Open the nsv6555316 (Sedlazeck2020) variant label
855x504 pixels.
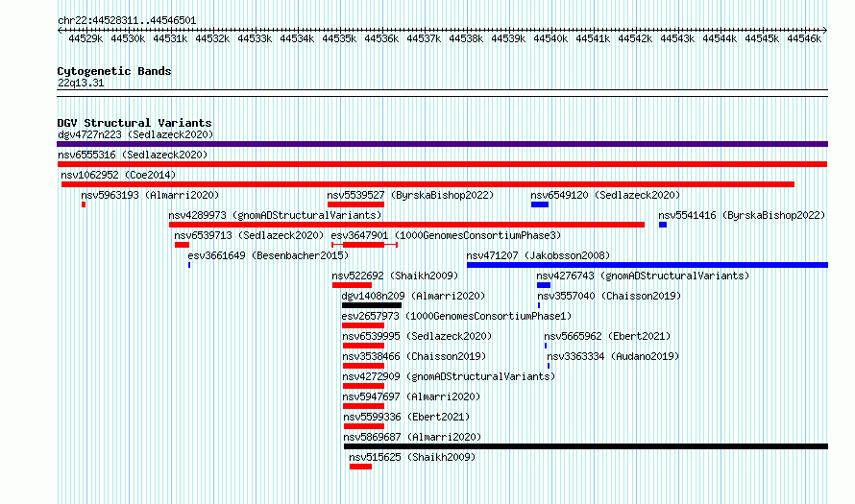(133, 155)
